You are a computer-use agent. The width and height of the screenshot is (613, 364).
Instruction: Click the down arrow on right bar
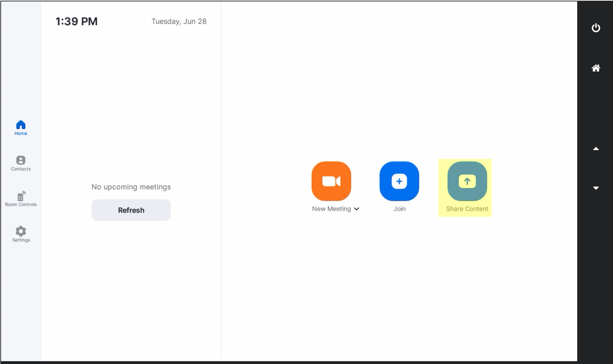pos(596,188)
